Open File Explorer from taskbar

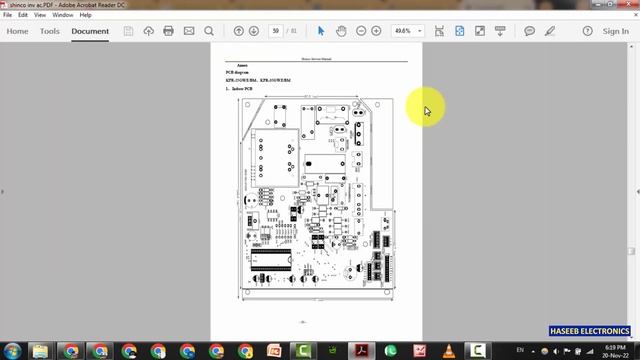click(x=40, y=351)
